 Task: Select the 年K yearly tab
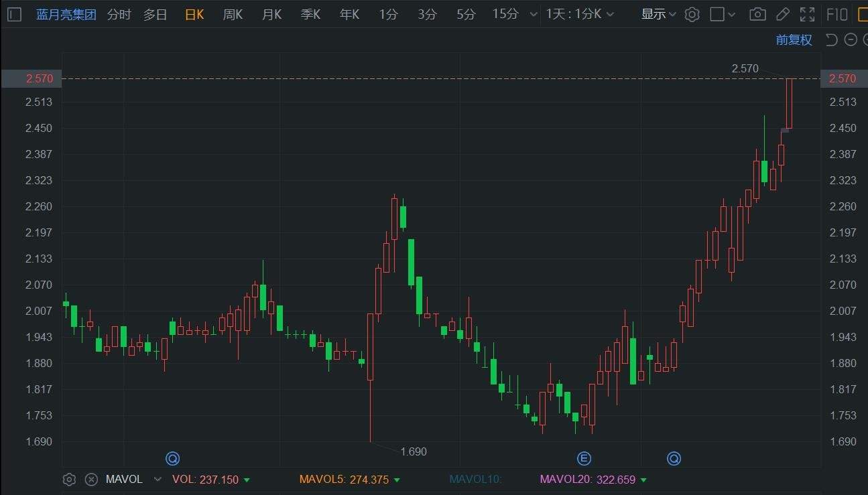coord(349,14)
